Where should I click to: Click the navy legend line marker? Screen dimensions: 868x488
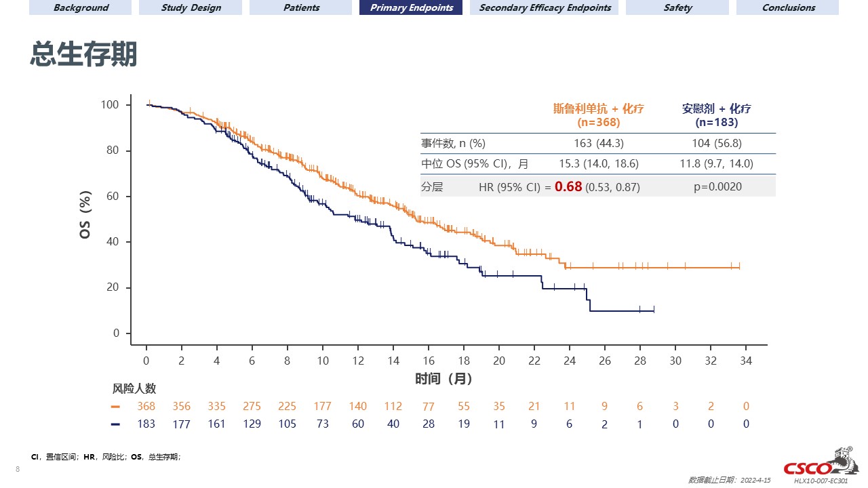115,424
